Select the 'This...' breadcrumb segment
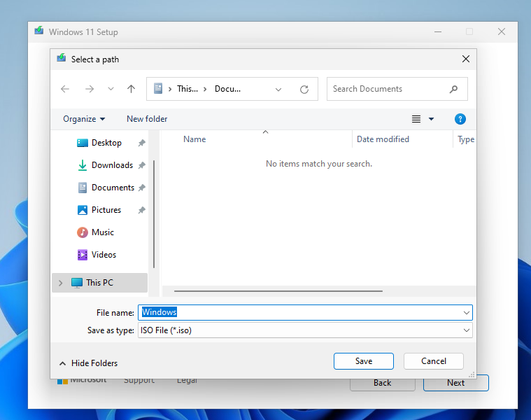 (187, 89)
